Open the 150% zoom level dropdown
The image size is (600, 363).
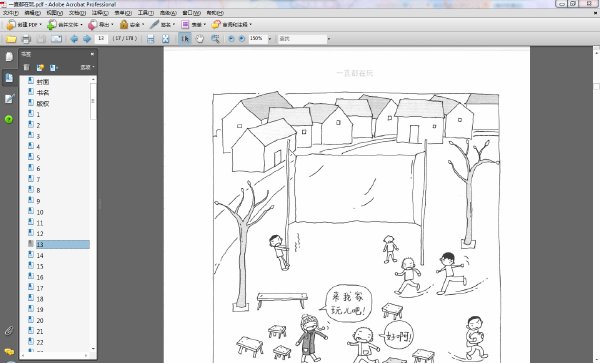pyautogui.click(x=269, y=39)
